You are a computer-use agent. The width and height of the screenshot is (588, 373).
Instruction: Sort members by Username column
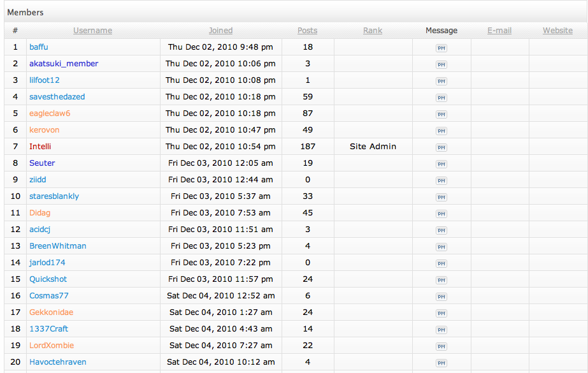tap(92, 31)
